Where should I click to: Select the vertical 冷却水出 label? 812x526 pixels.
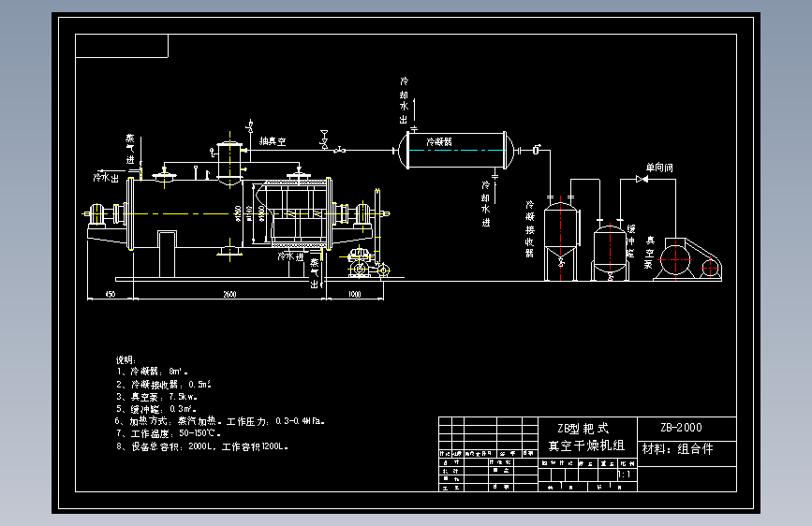404,100
